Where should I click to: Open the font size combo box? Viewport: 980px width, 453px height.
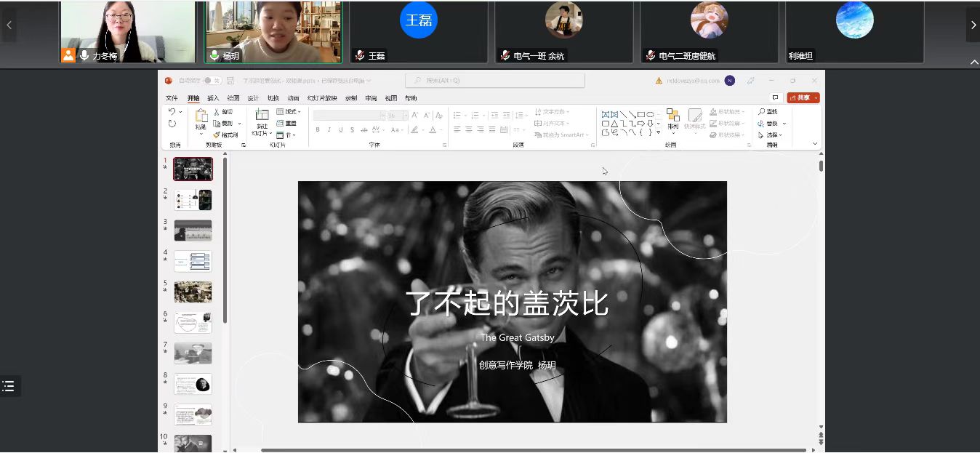tap(397, 115)
